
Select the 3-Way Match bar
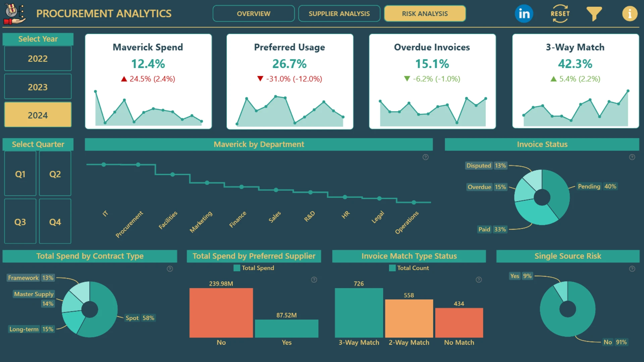(359, 313)
